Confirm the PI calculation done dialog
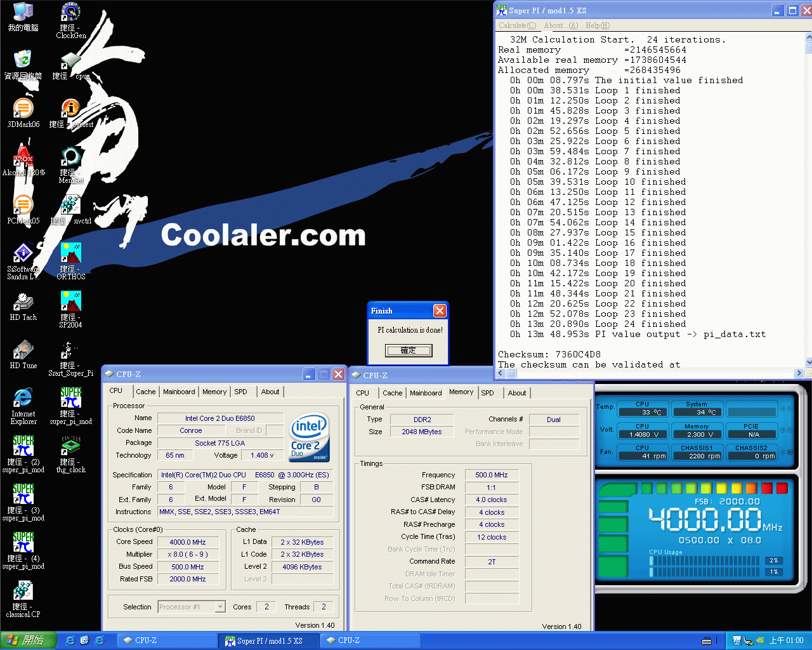This screenshot has width=812, height=650. click(409, 350)
